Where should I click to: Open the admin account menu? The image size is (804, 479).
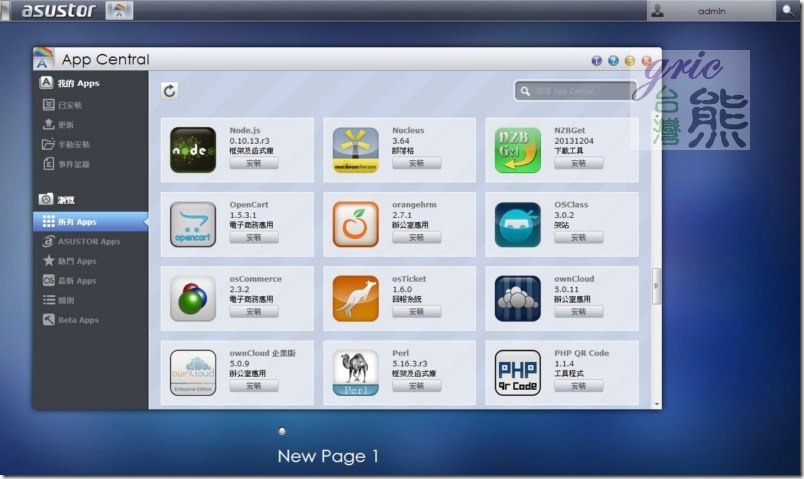coord(711,11)
